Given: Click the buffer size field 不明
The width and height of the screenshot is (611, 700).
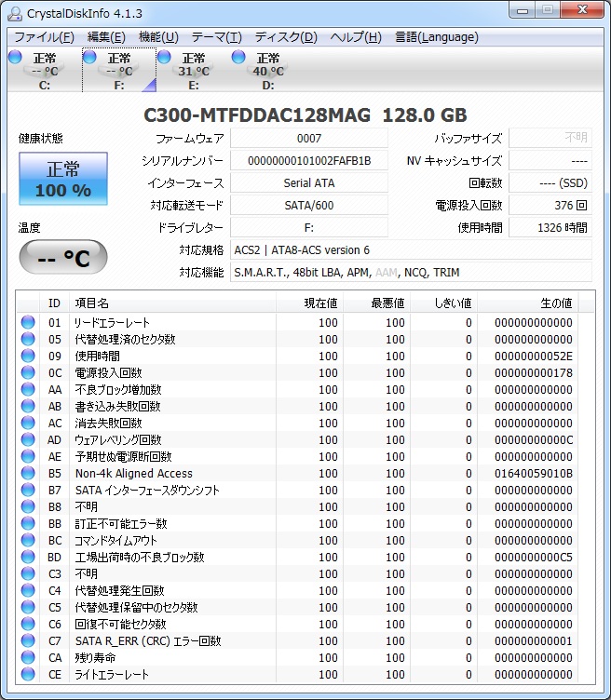Looking at the screenshot, I should pyautogui.click(x=550, y=138).
